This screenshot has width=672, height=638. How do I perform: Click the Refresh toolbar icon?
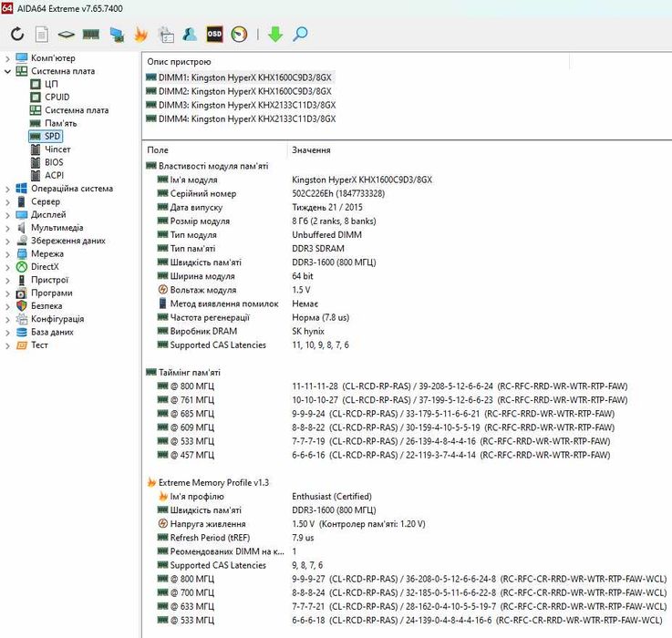coord(17,34)
